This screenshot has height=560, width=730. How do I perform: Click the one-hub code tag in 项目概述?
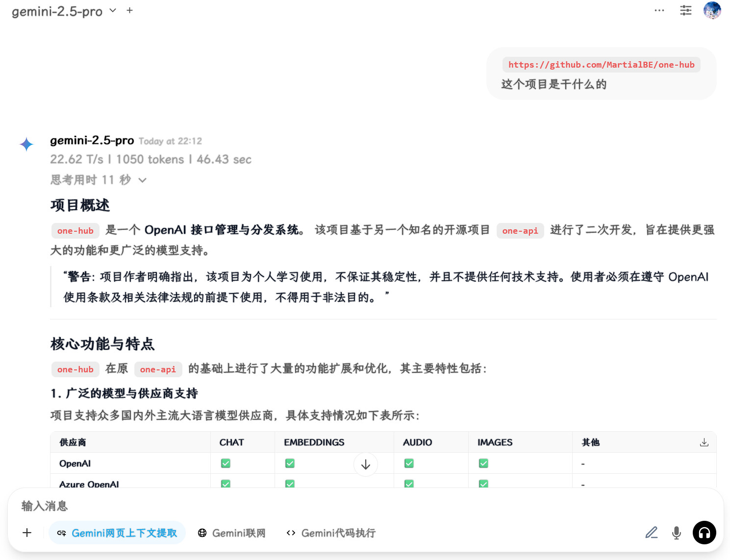tap(75, 231)
